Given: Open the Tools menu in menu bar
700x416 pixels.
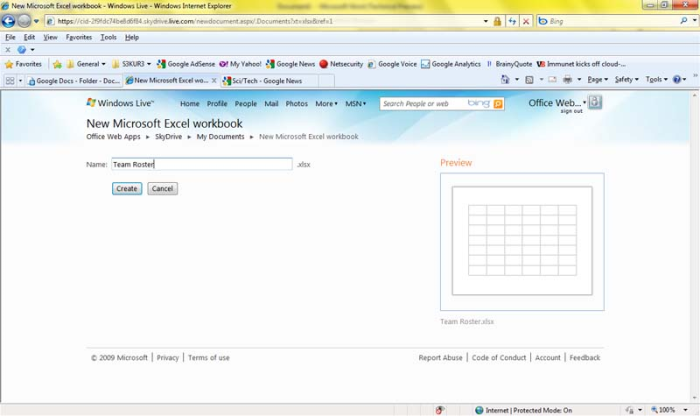Looking at the screenshot, I should (x=108, y=37).
